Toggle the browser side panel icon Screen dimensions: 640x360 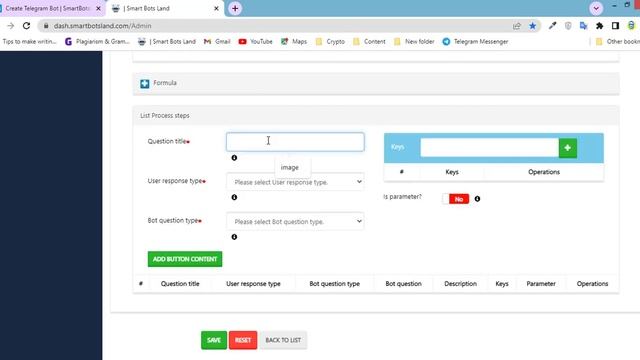[615, 26]
